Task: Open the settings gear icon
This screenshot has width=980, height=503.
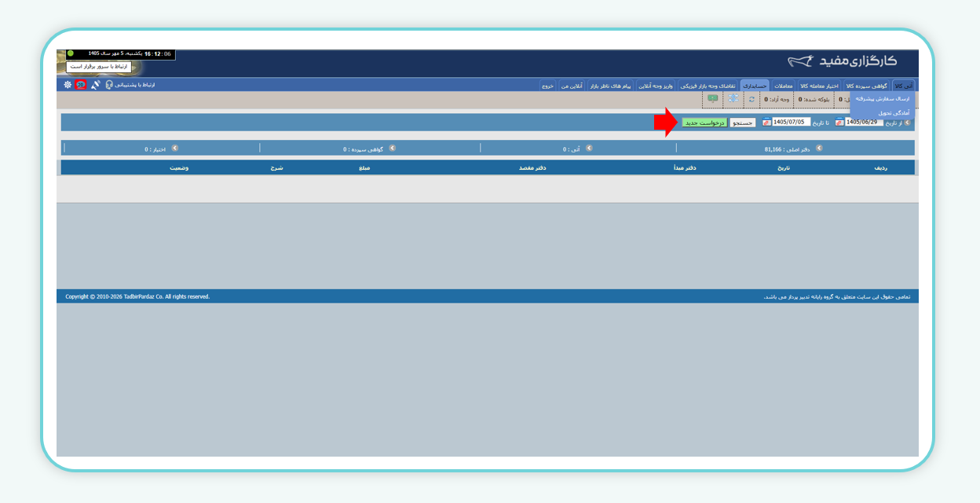Action: pos(68,84)
